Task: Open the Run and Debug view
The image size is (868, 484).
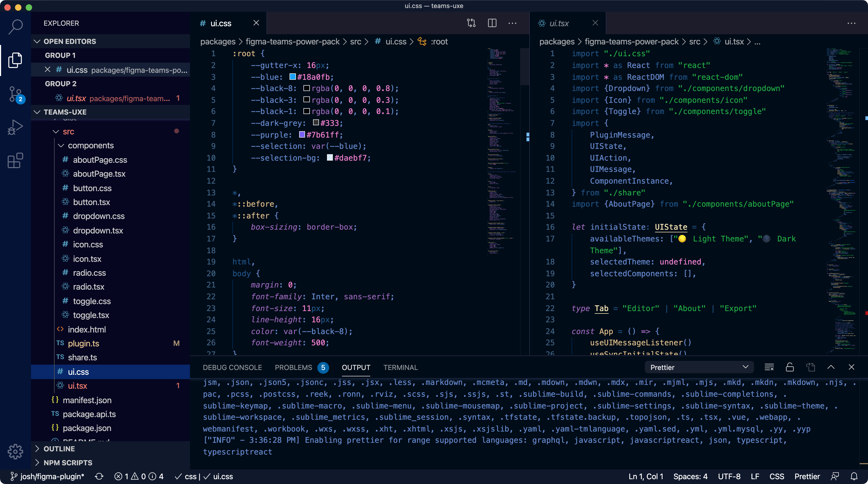Action: pyautogui.click(x=15, y=127)
